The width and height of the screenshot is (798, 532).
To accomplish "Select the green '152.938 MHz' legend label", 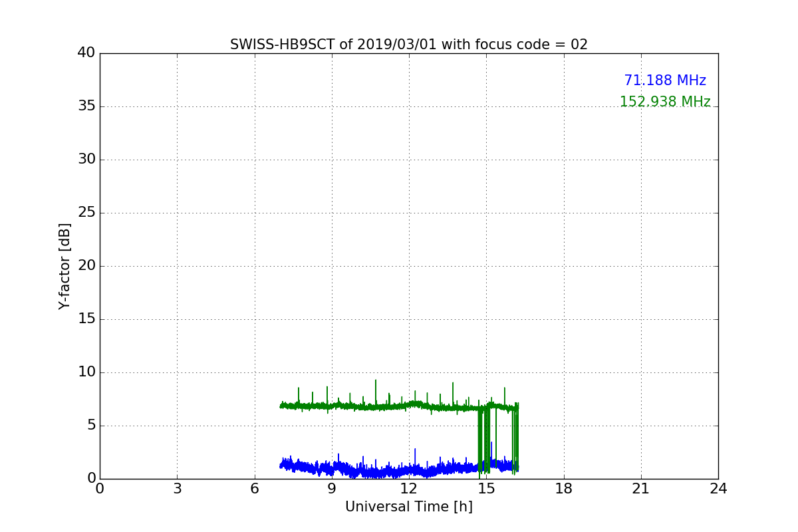I will pos(665,102).
